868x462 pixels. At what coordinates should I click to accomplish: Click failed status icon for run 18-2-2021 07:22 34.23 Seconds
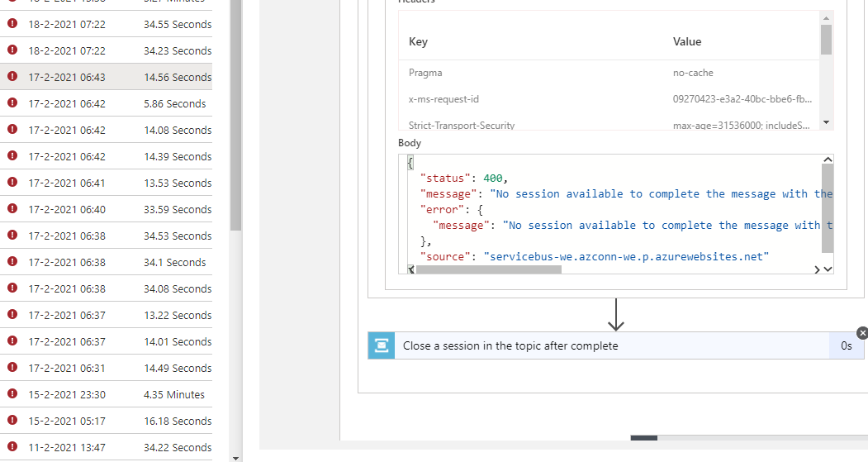tap(12, 50)
